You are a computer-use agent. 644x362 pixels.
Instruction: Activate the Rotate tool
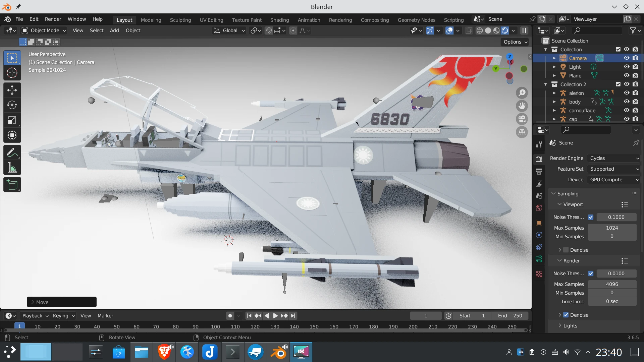12,105
